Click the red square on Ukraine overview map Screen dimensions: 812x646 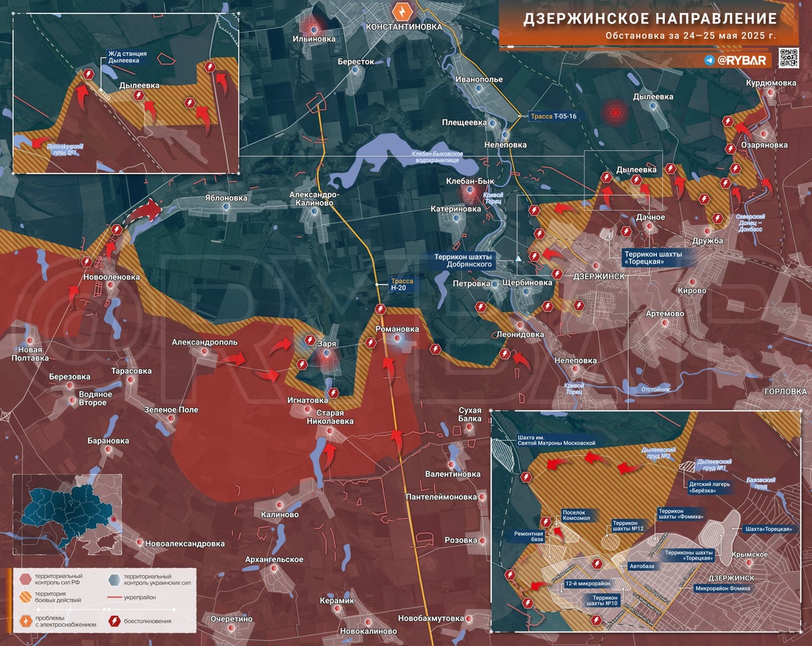114,519
